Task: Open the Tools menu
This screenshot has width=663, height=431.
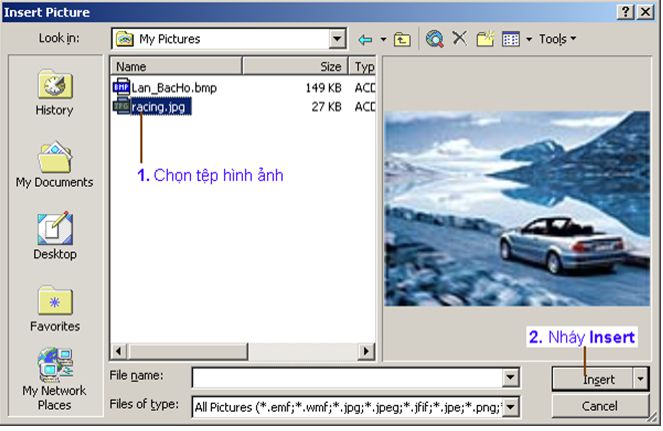Action: [x=557, y=39]
